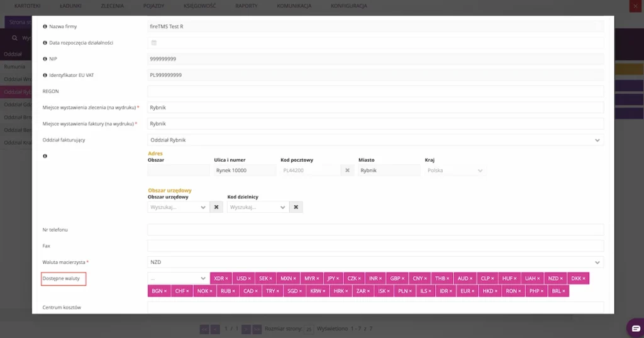Image resolution: width=644 pixels, height=338 pixels.
Task: Click Fax input field
Action: [x=375, y=246]
